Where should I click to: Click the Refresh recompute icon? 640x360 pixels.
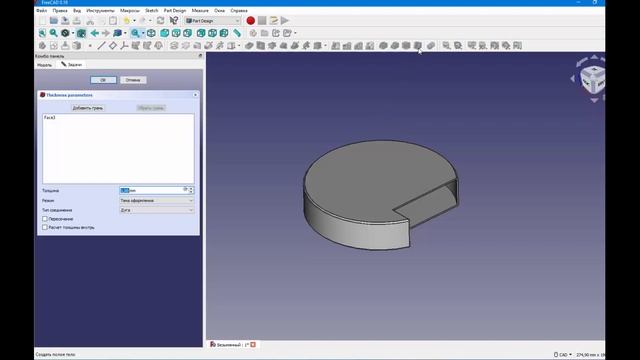point(160,21)
